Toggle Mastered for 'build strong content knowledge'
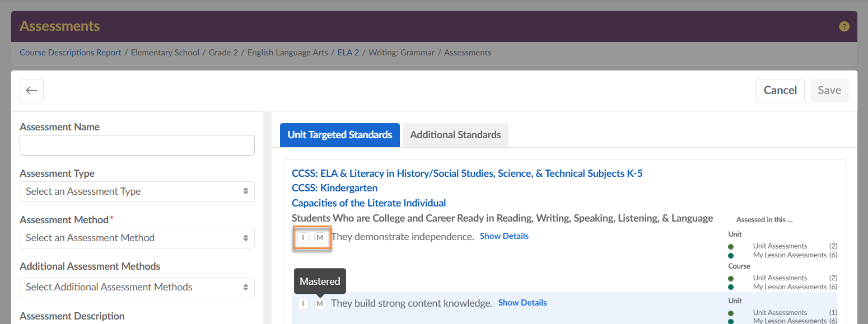The height and width of the screenshot is (324, 868). point(320,304)
